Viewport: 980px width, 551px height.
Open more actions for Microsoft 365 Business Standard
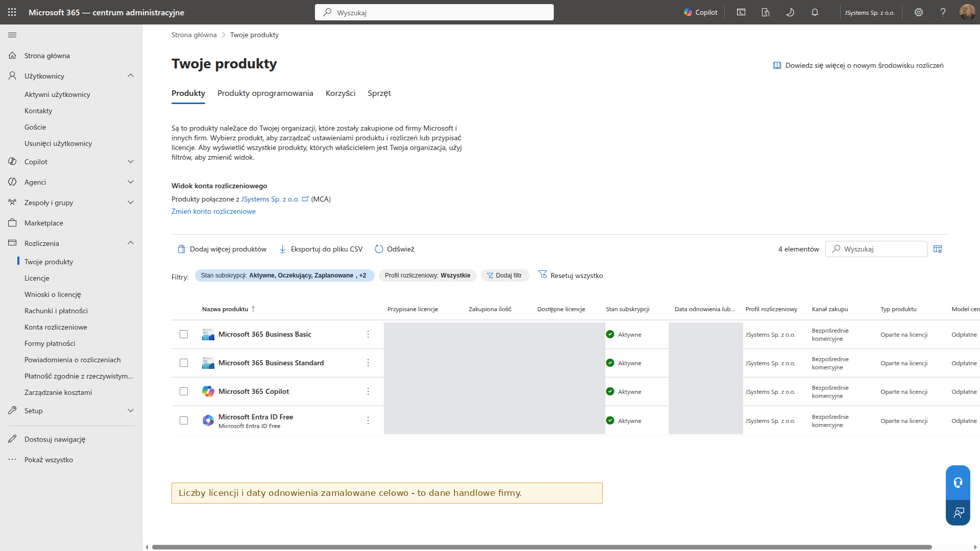(368, 363)
